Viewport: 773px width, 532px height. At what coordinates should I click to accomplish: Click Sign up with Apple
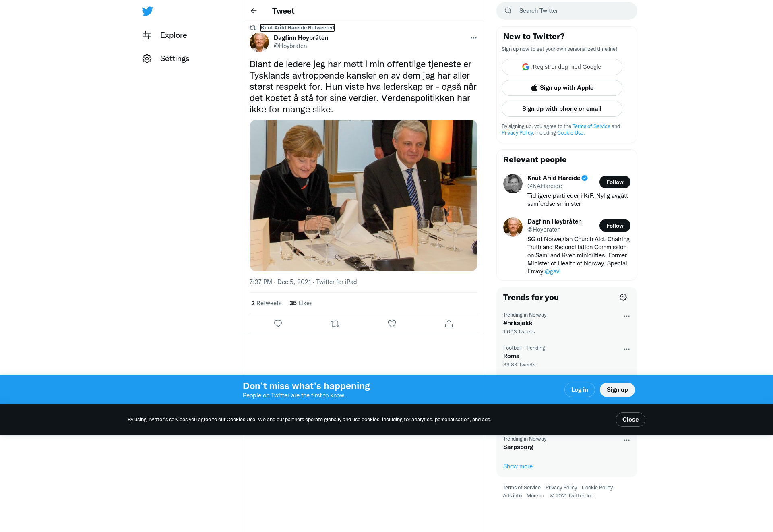(562, 88)
